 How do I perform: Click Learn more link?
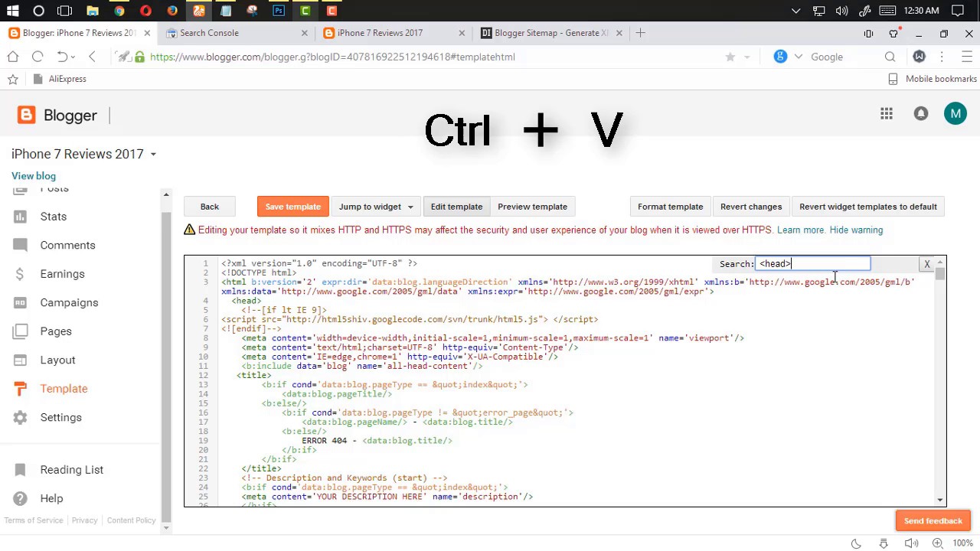[x=801, y=230]
